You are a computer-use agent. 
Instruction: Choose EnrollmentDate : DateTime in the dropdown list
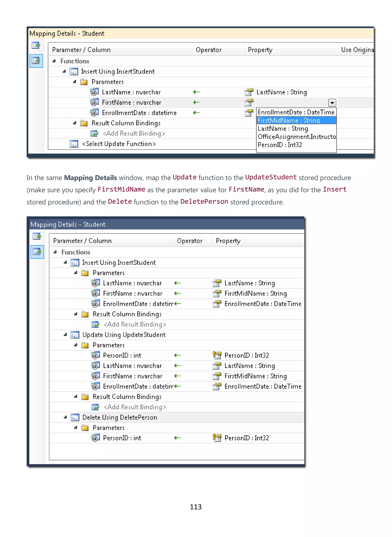pos(296,112)
